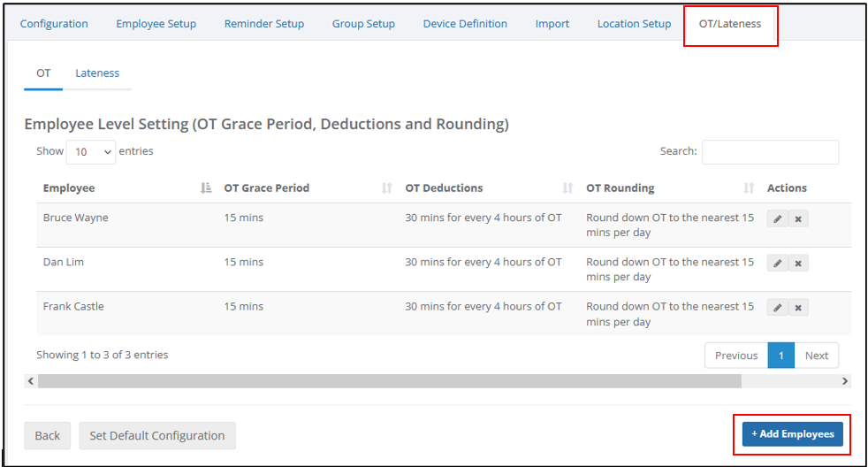Switch to the Lateness sub-tab
This screenshot has height=467, width=868.
click(97, 73)
